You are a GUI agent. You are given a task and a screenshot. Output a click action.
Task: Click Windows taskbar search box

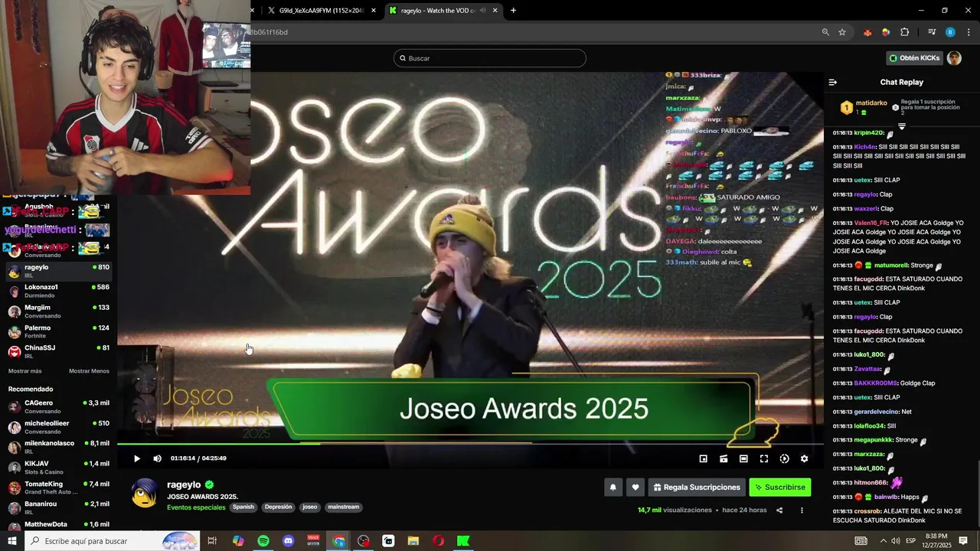(x=113, y=541)
